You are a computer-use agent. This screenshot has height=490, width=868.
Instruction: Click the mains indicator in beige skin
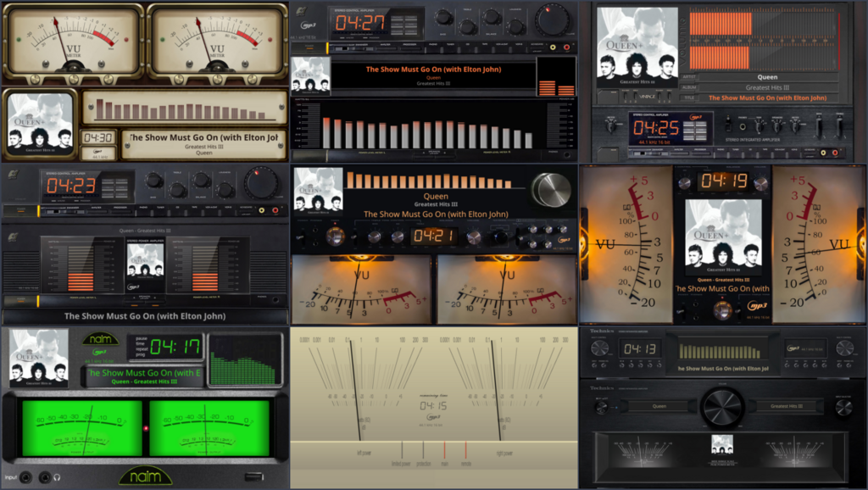point(444,453)
